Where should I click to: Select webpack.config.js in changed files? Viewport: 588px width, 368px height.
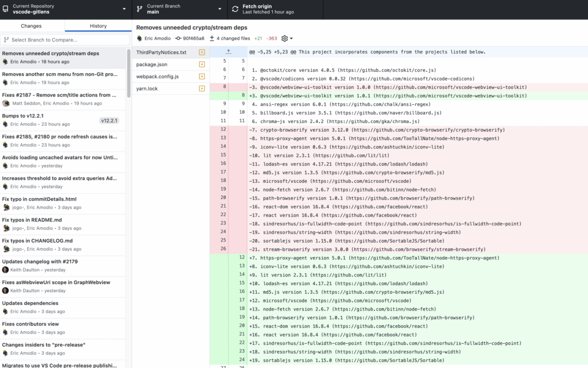pyautogui.click(x=171, y=76)
